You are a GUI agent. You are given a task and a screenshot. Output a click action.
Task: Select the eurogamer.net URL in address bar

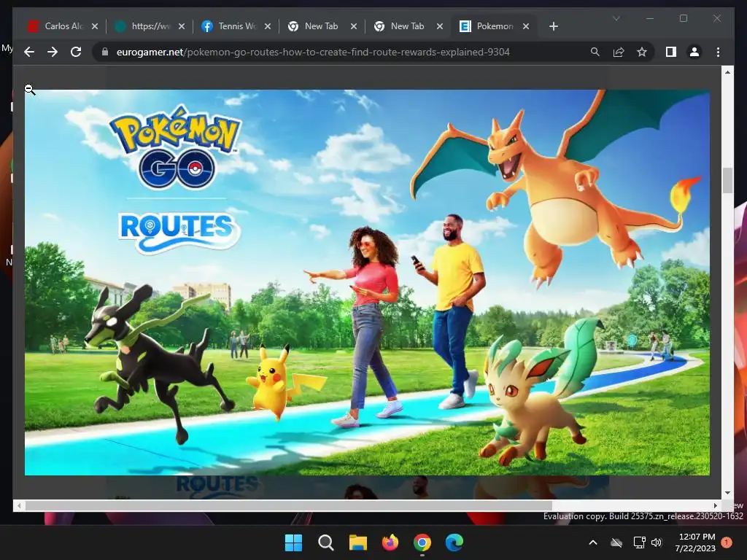coord(313,52)
